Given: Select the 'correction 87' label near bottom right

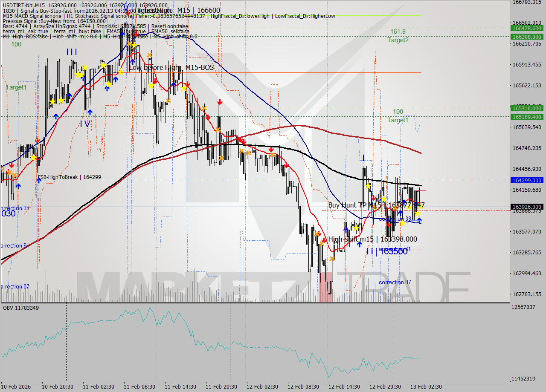Looking at the screenshot, I should (x=395, y=282).
